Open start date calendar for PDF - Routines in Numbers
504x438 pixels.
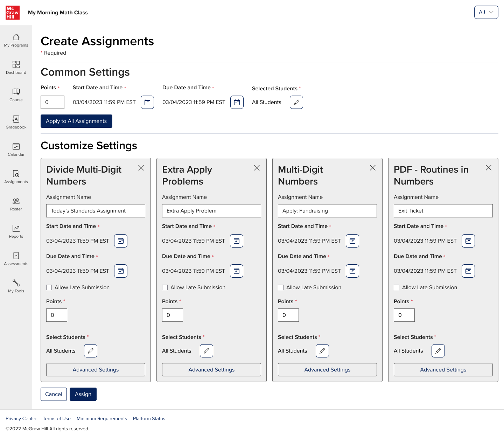(468, 241)
